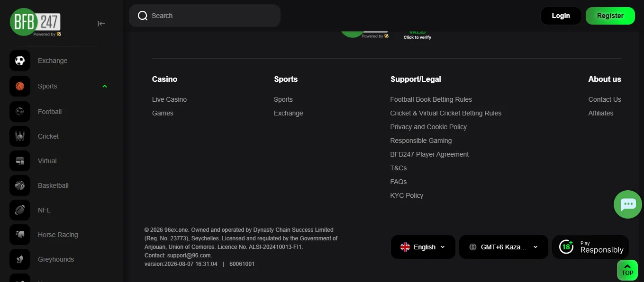Open the footer Sports link
Image resolution: width=644 pixels, height=282 pixels.
point(283,99)
